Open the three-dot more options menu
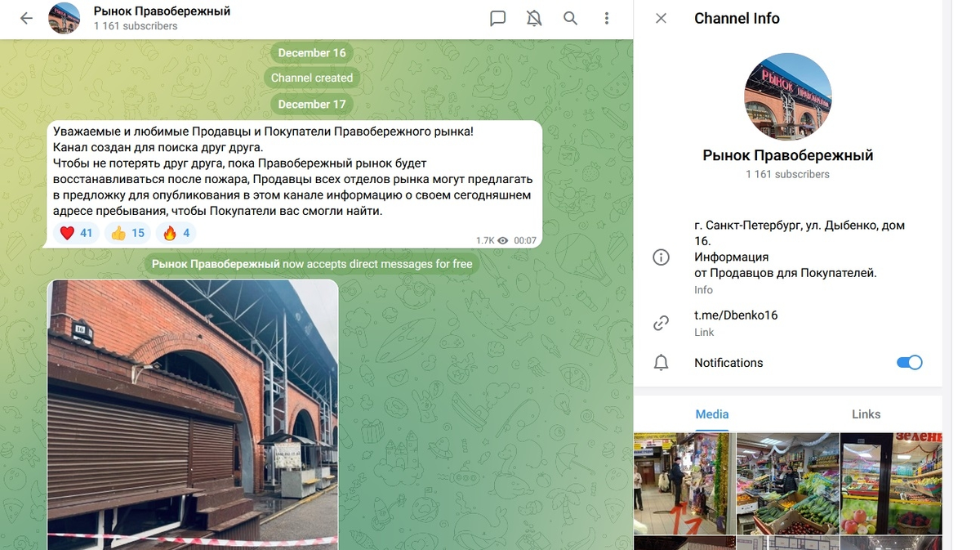 point(606,18)
